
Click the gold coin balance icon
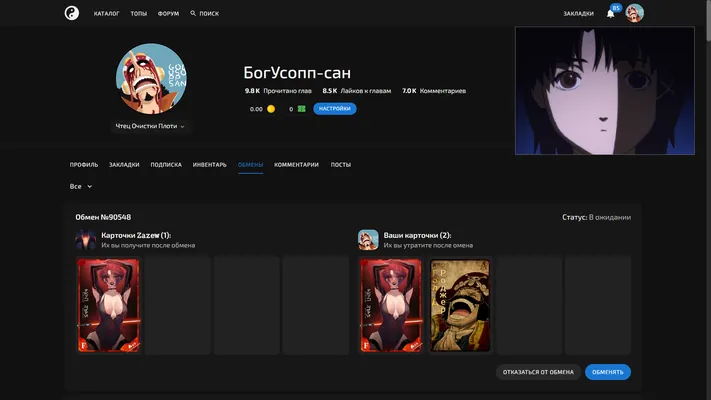[x=271, y=109]
